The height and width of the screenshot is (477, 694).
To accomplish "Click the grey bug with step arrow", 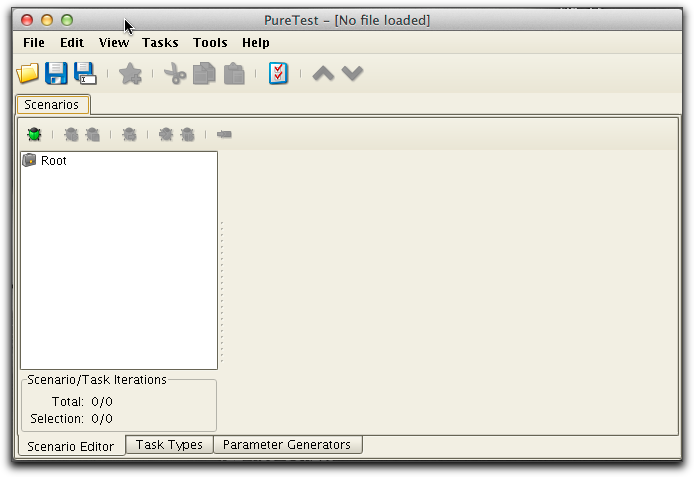I will click(x=129, y=134).
